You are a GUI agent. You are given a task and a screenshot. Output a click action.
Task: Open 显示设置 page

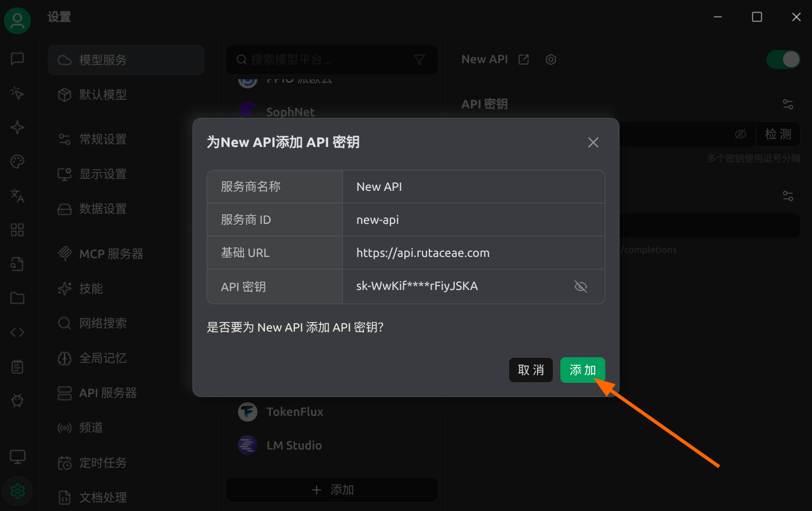click(x=126, y=174)
